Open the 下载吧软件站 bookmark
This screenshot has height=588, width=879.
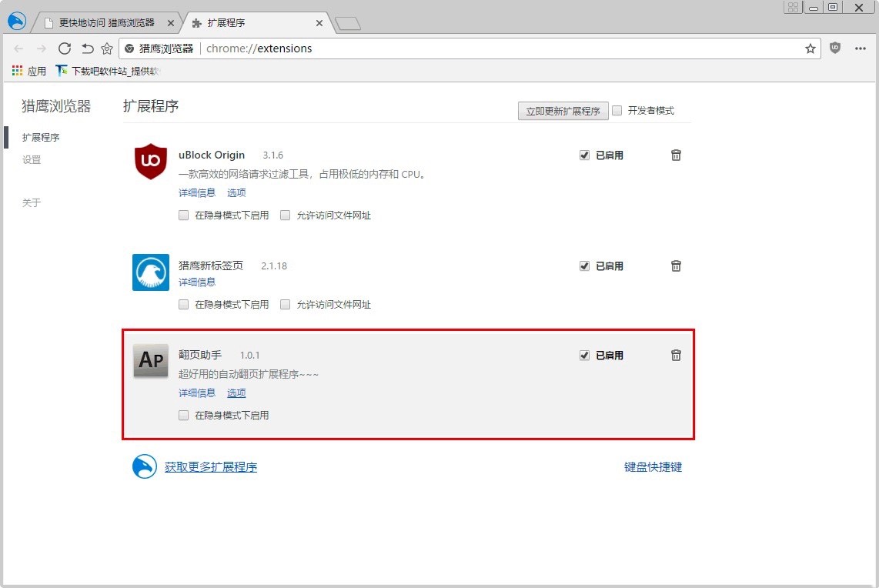click(x=108, y=71)
